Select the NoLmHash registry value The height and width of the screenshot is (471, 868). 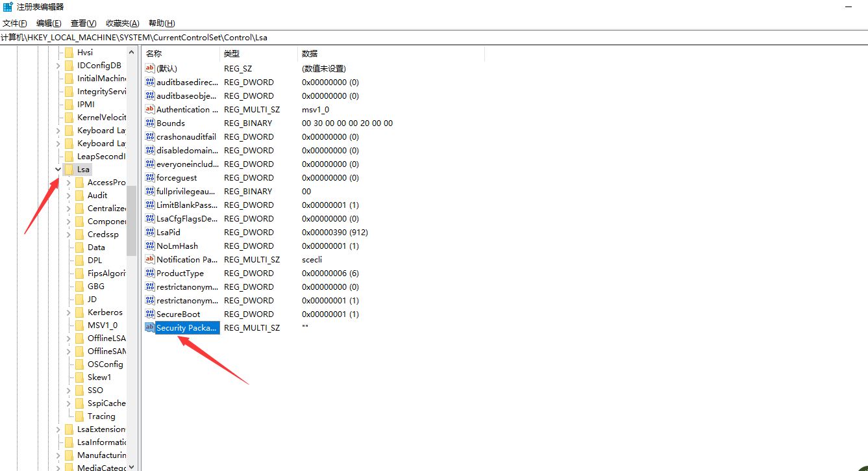pos(177,246)
